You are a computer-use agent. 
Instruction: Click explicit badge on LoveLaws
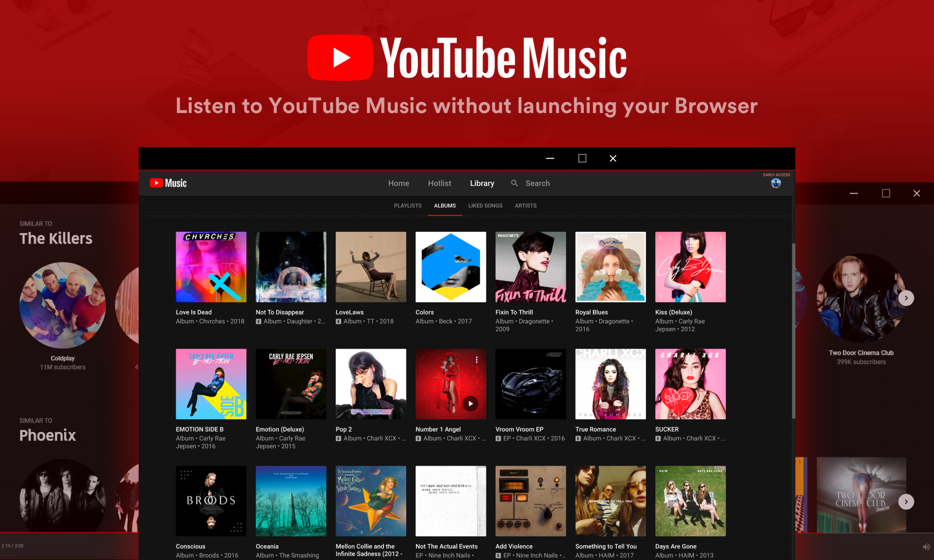coord(338,321)
